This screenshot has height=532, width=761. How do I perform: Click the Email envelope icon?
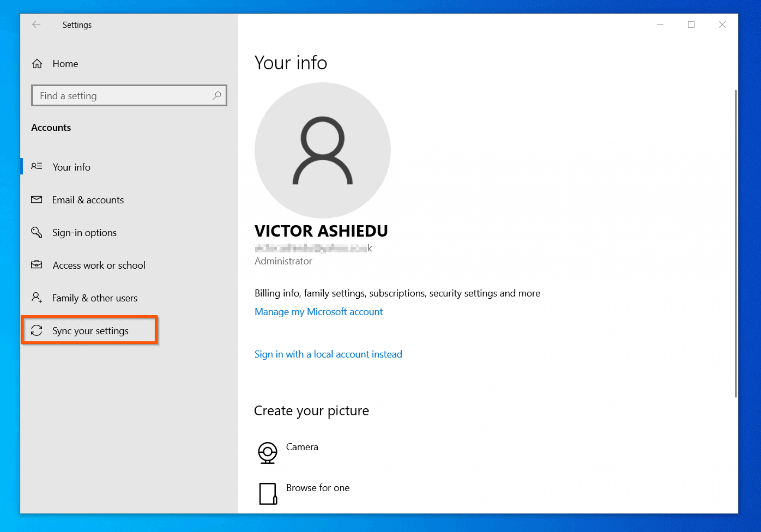36,199
